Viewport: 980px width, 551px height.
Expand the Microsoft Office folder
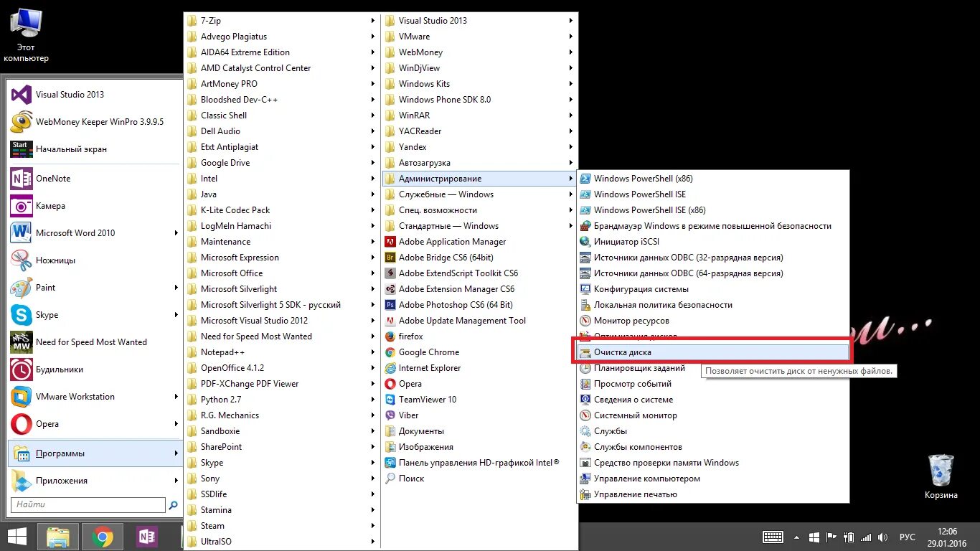[x=281, y=273]
